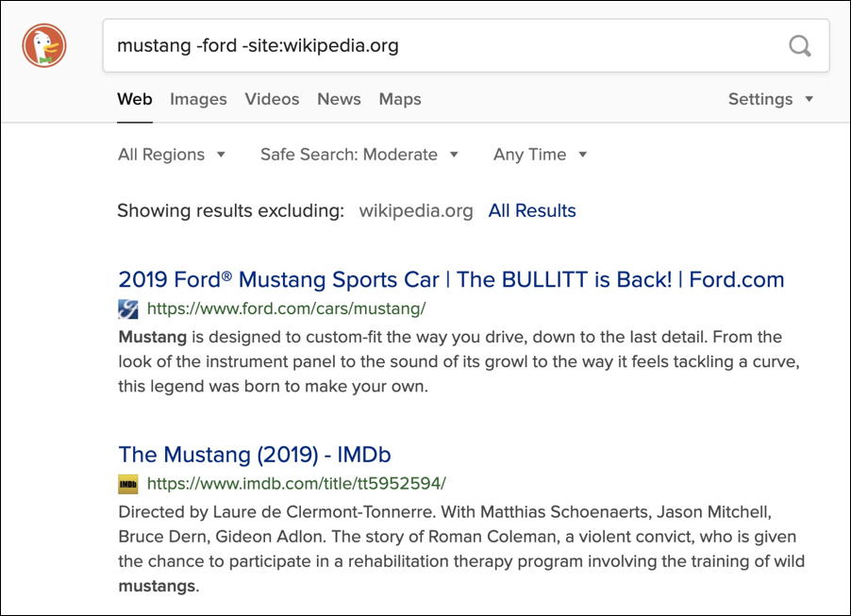Screen dimensions: 851x616
Task: Click the magnifying glass search icon
Action: pyautogui.click(x=799, y=46)
